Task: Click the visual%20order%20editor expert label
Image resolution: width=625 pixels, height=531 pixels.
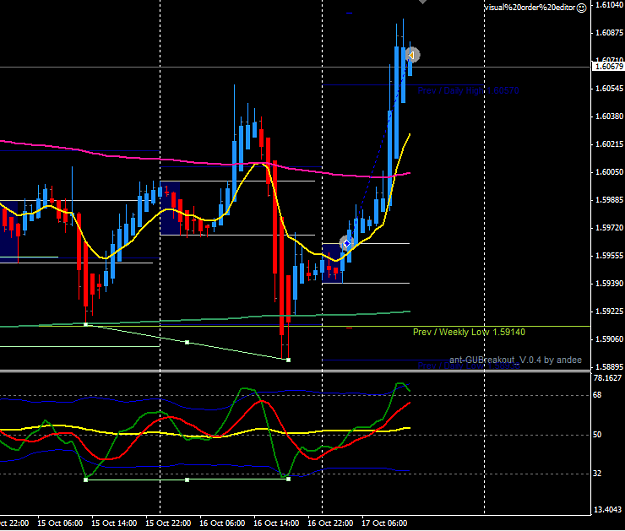Action: 530,8
